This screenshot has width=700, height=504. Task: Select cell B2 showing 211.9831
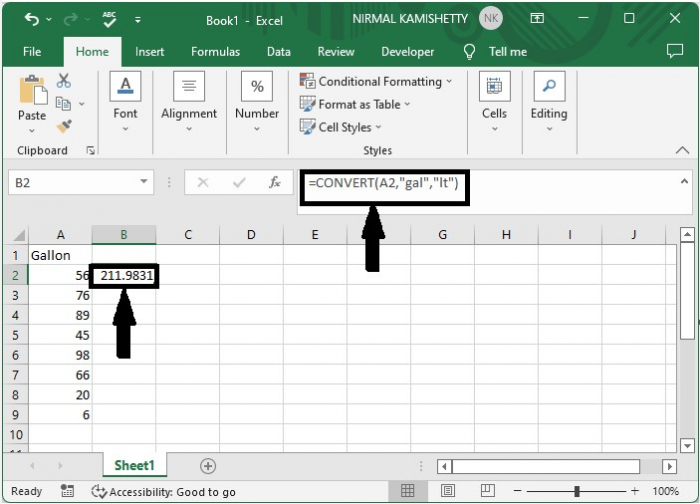(x=124, y=275)
